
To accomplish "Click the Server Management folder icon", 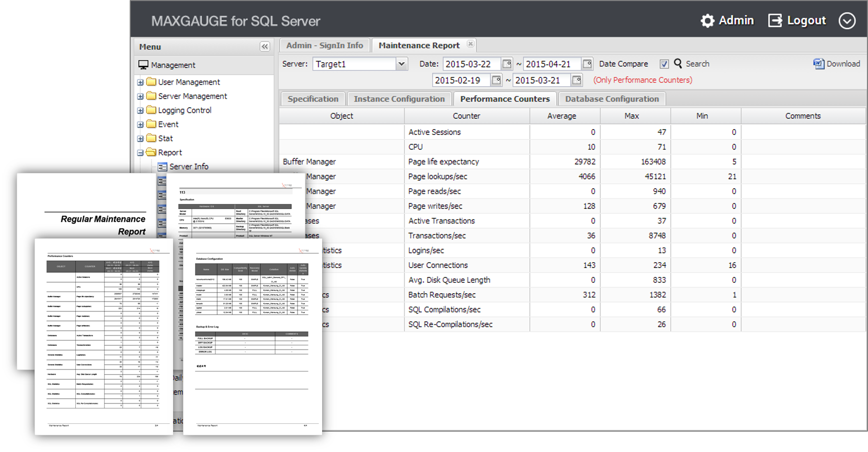I will point(152,96).
